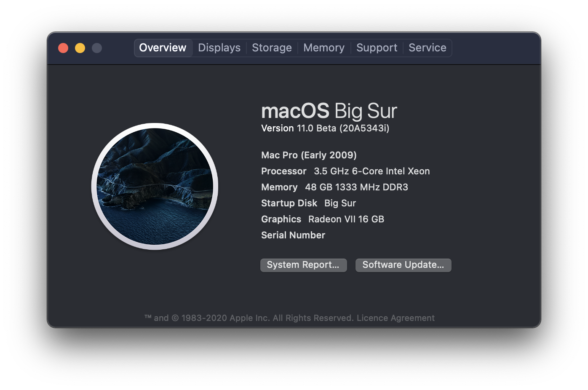588x390 pixels.
Task: Click the Startup Disk value Big Sur
Action: click(x=340, y=203)
